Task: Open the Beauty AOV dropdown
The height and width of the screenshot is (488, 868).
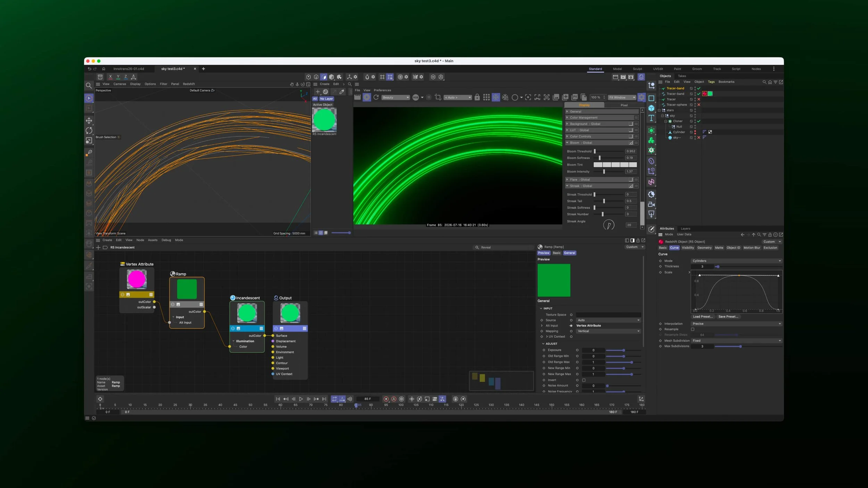Action: [395, 98]
